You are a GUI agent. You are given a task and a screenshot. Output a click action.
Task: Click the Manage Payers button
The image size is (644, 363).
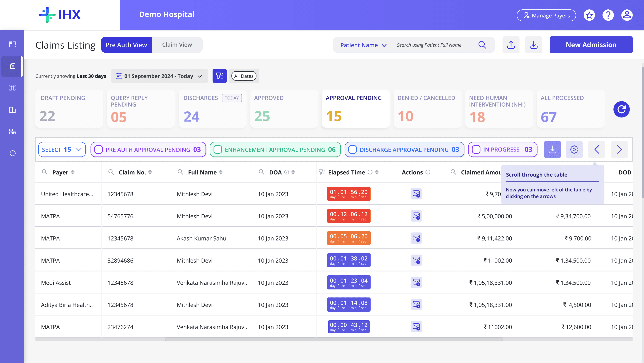546,16
